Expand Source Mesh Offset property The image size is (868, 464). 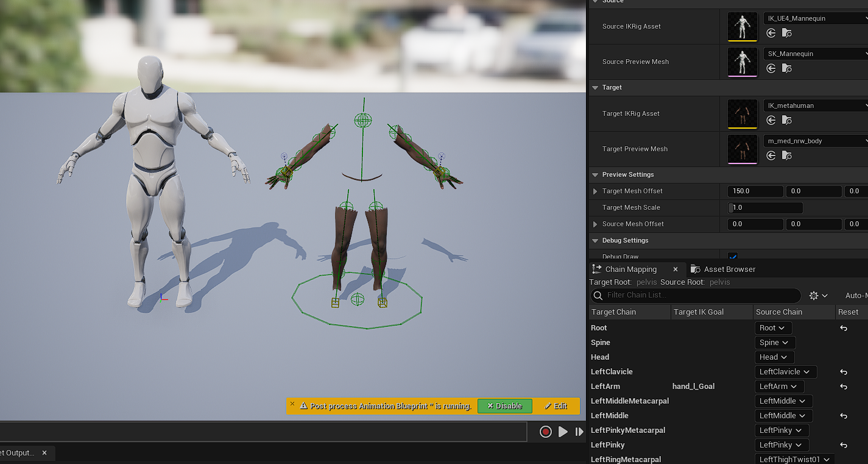click(595, 224)
